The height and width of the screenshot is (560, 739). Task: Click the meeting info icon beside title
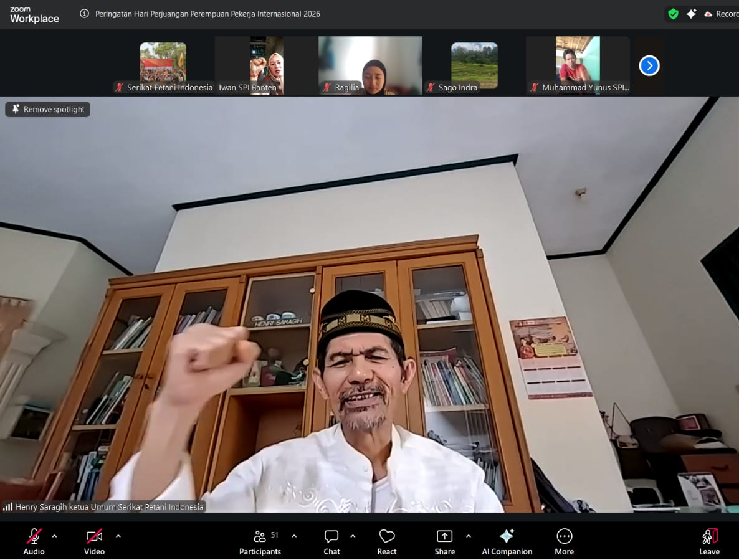[x=85, y=14]
